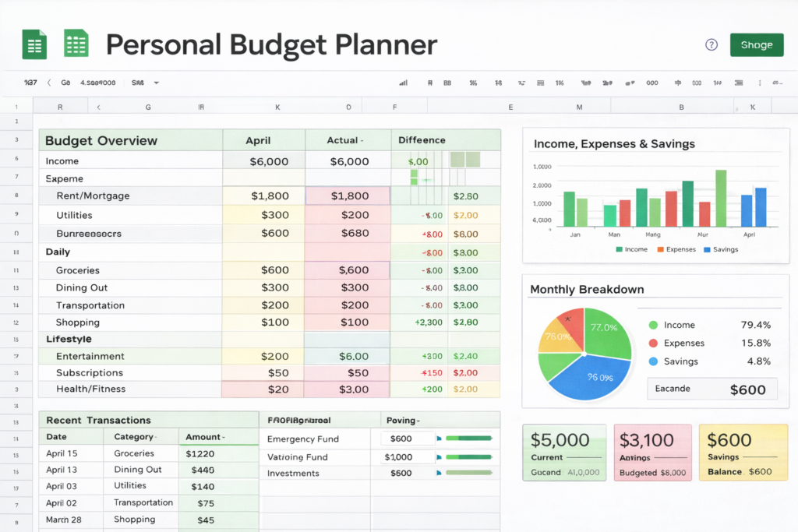Viewport: 798px width, 532px height.
Task: Open the help question mark icon
Action: pyautogui.click(x=711, y=44)
